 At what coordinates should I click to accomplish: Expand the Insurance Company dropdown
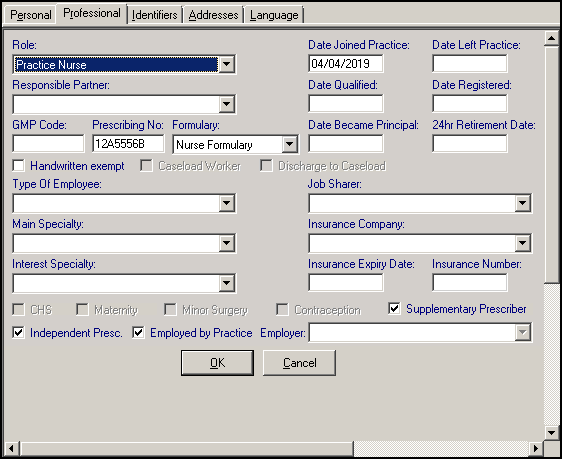(x=523, y=243)
